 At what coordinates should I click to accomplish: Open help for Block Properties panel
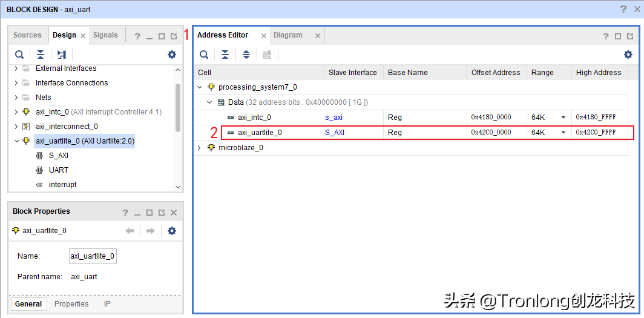click(125, 213)
